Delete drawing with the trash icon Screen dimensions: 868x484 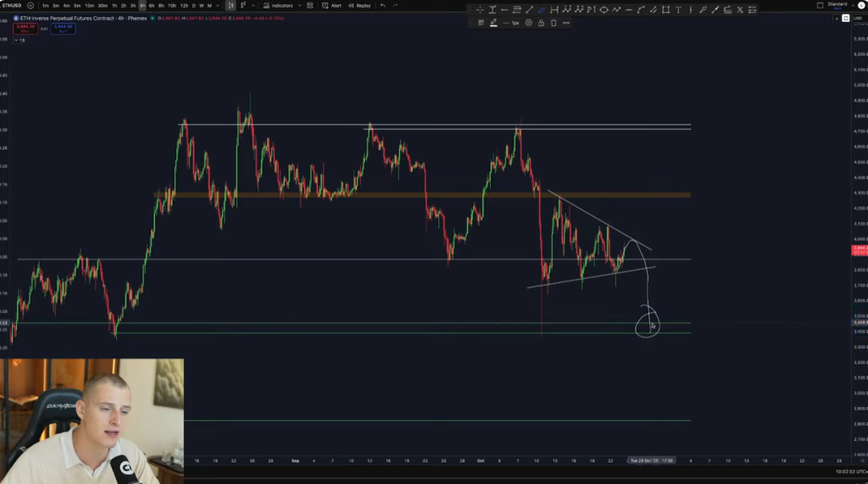[554, 23]
